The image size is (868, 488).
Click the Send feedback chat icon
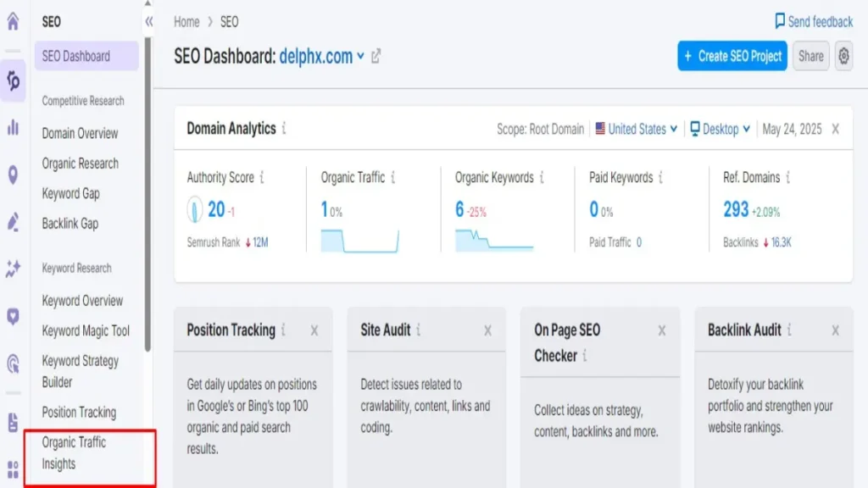780,21
